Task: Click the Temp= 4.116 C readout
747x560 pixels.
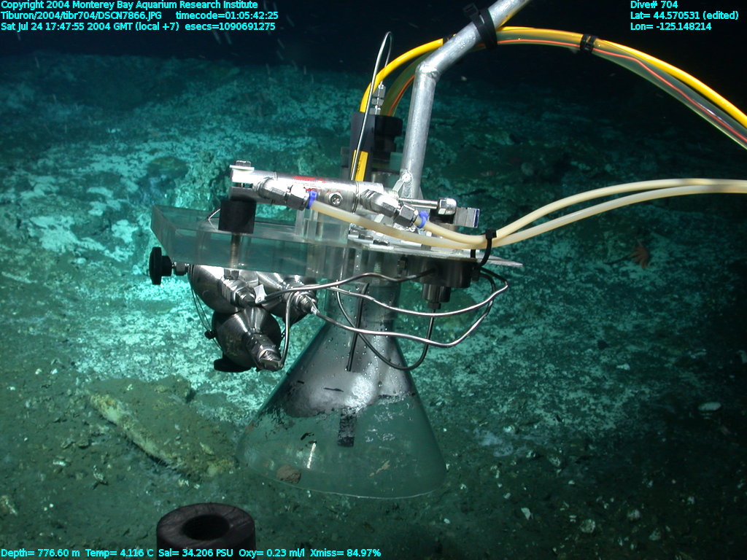Action: [x=119, y=553]
